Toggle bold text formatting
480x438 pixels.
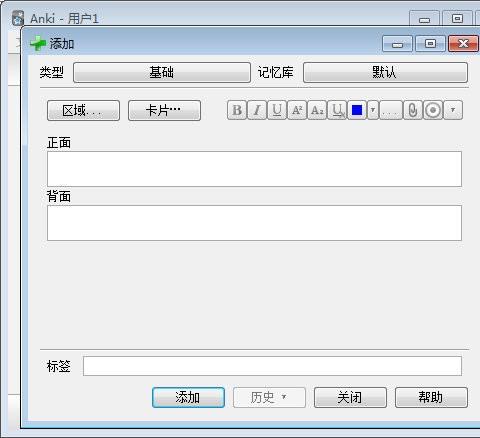pos(237,110)
